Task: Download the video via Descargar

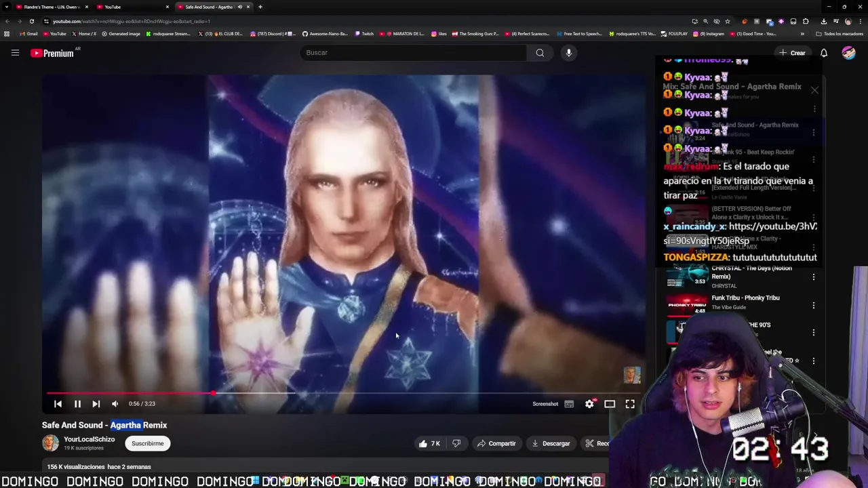Action: (x=551, y=443)
